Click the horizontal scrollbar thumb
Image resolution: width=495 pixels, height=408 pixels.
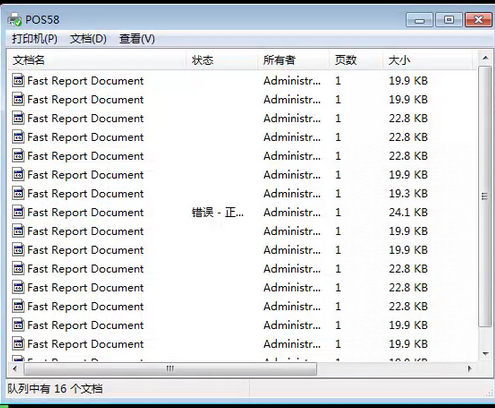(170, 369)
